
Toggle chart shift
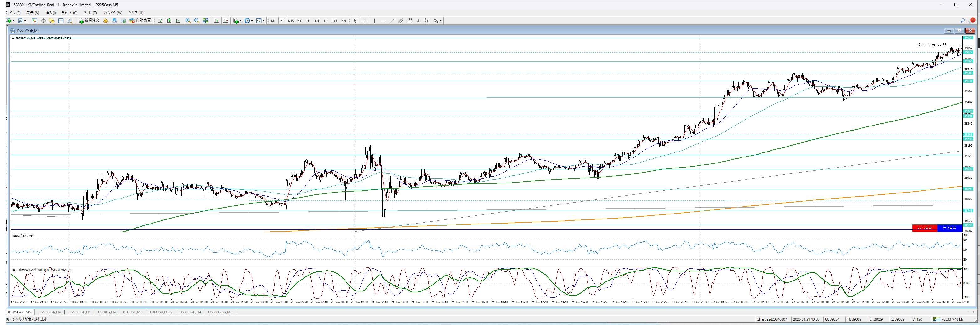tap(226, 21)
